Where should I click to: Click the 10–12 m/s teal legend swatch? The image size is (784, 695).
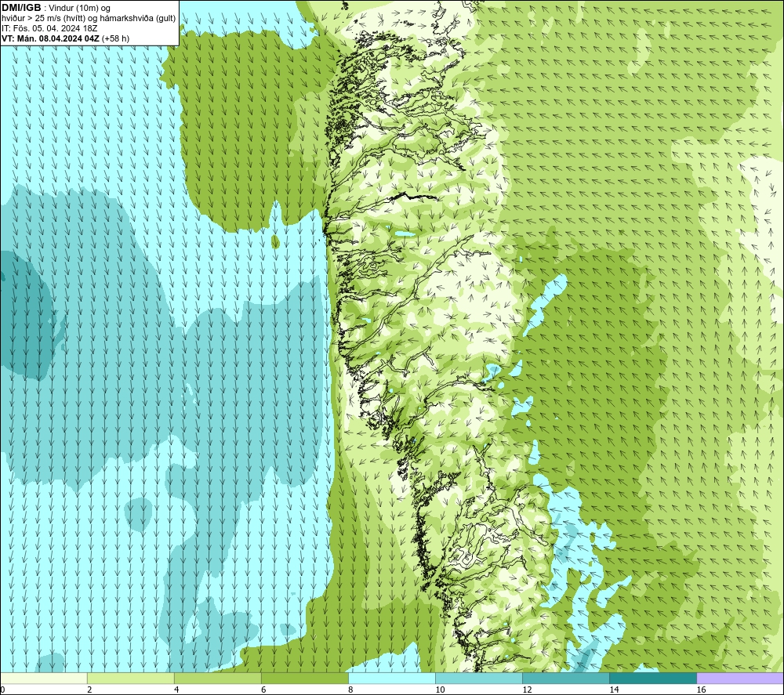pyautogui.click(x=479, y=678)
